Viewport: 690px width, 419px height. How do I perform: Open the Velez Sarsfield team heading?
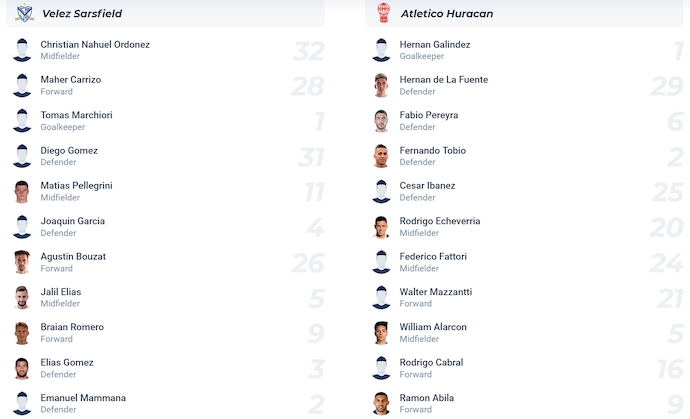click(82, 13)
